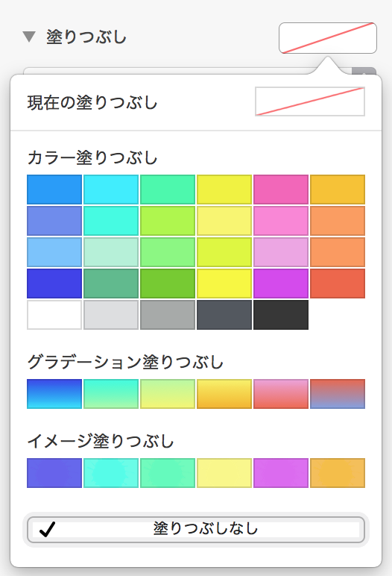
Task: Choose the bright blue swatch in the first color row
Action: 54,190
